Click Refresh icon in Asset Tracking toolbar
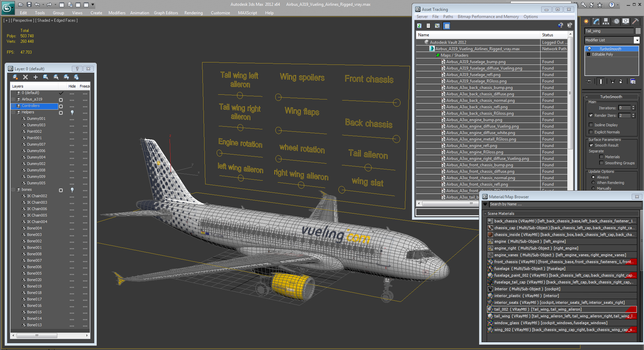 coord(419,26)
